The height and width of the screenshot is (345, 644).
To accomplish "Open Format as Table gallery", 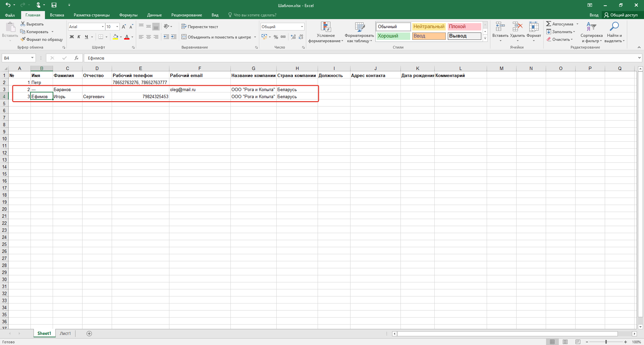I will pyautogui.click(x=359, y=32).
